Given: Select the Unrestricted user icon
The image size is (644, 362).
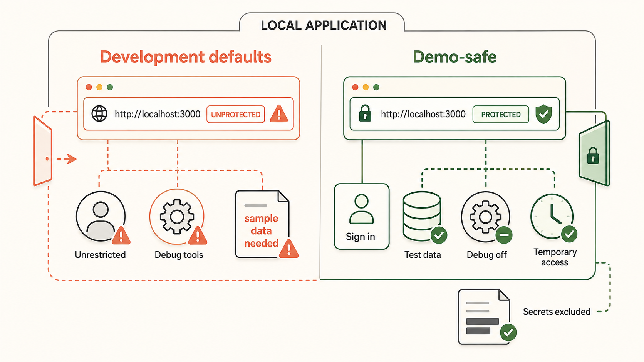Looking at the screenshot, I should click(x=101, y=216).
